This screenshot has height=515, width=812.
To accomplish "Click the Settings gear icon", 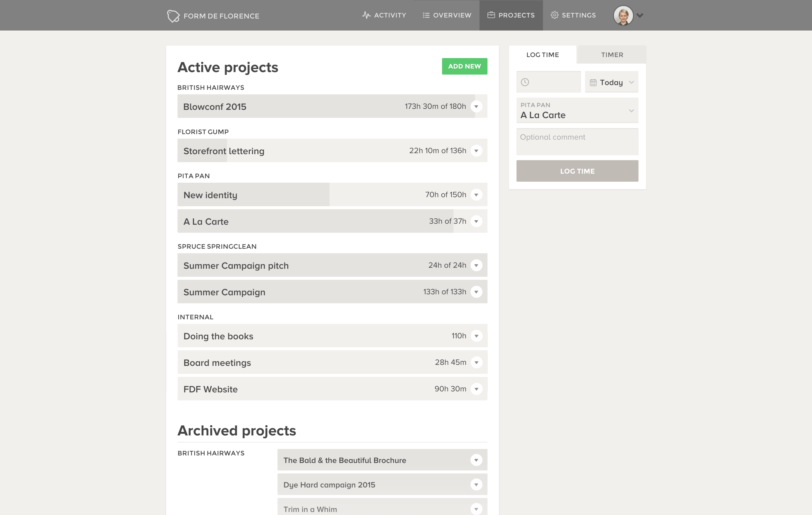I will tap(554, 15).
